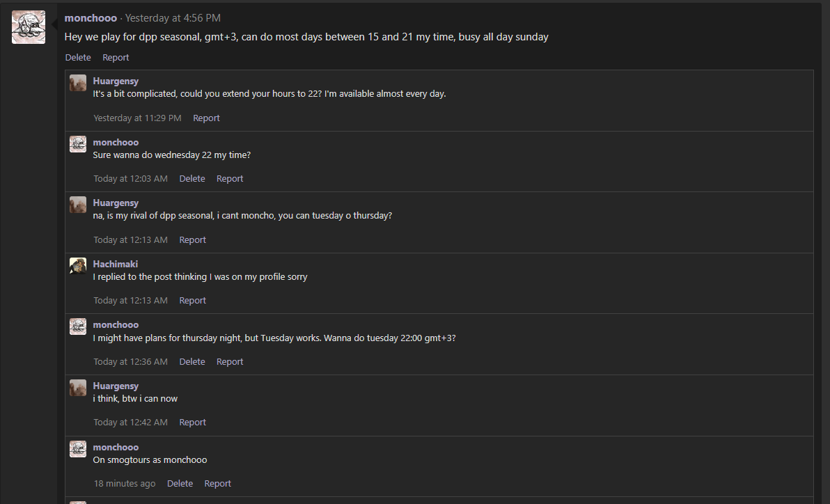Report Hachimaki's comment about replying by mistake

point(192,301)
